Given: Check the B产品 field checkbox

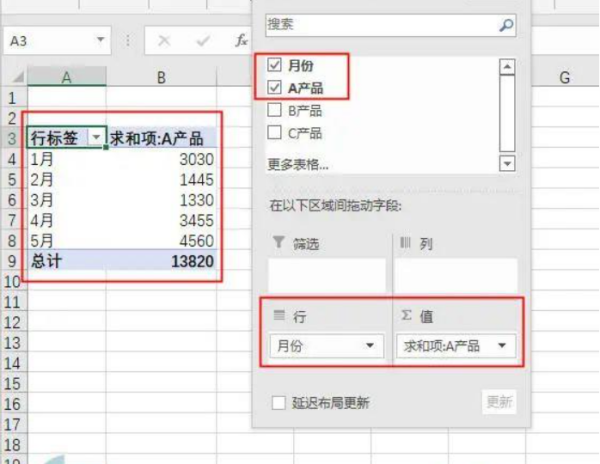Looking at the screenshot, I should coord(274,110).
